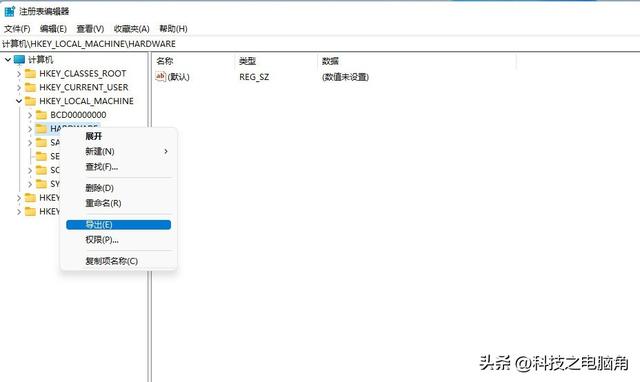
Task: Expand the HKEY_CLASSES_ROOT node
Action: click(x=19, y=74)
